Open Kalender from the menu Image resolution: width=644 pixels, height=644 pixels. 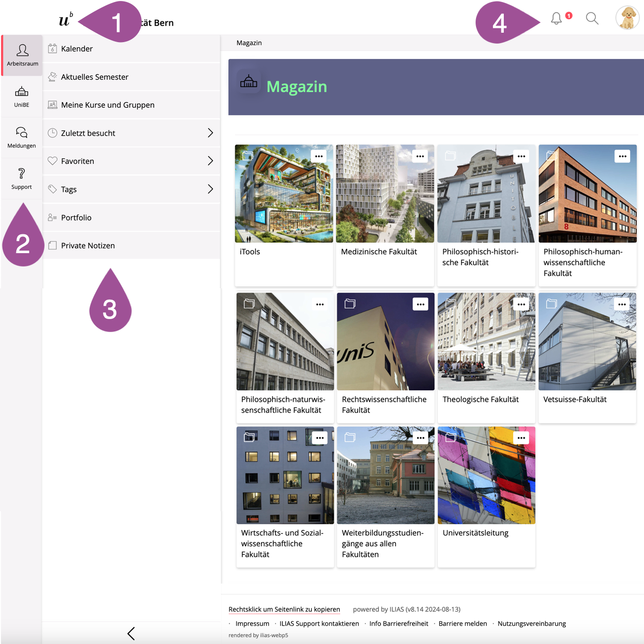point(77,49)
